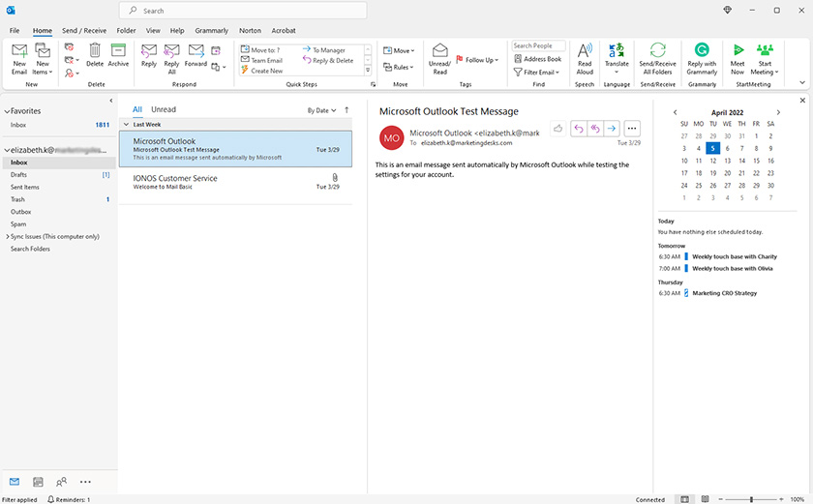Switch to People view icon
813x504 pixels.
(x=61, y=482)
